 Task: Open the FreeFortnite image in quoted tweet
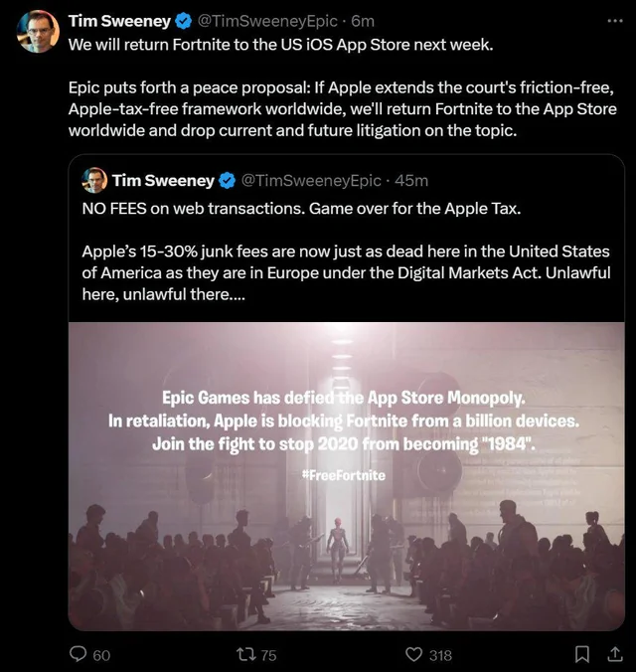346,476
